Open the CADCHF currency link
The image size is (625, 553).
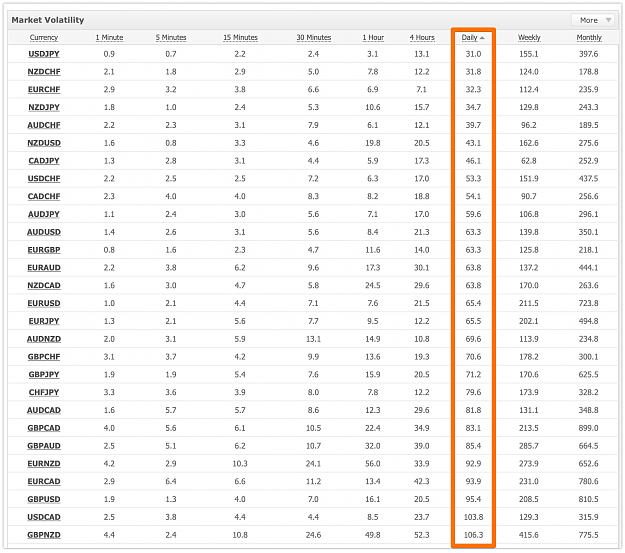[x=44, y=196]
